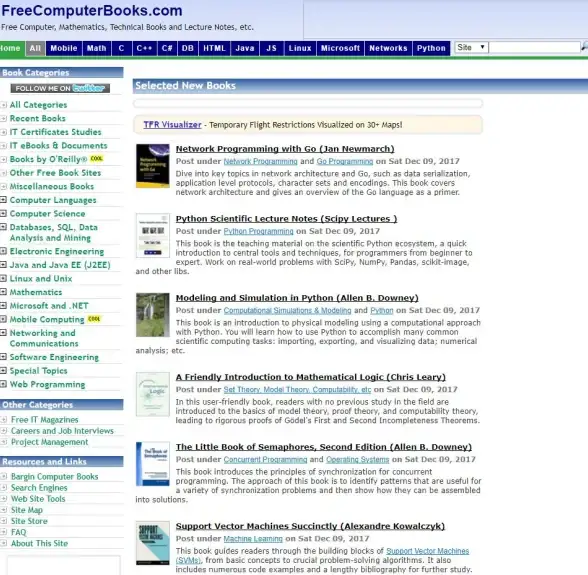588x575 pixels.
Task: Click the search magnifier icon
Action: point(584,47)
